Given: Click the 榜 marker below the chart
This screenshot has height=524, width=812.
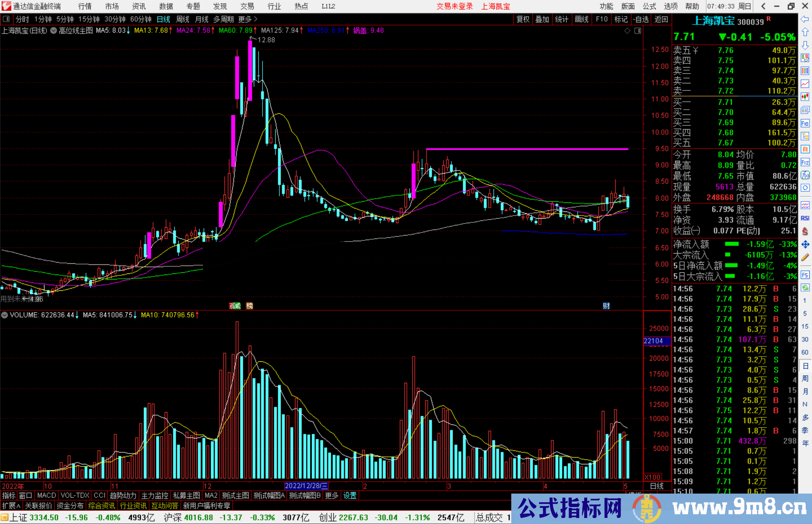Looking at the screenshot, I should (250, 306).
